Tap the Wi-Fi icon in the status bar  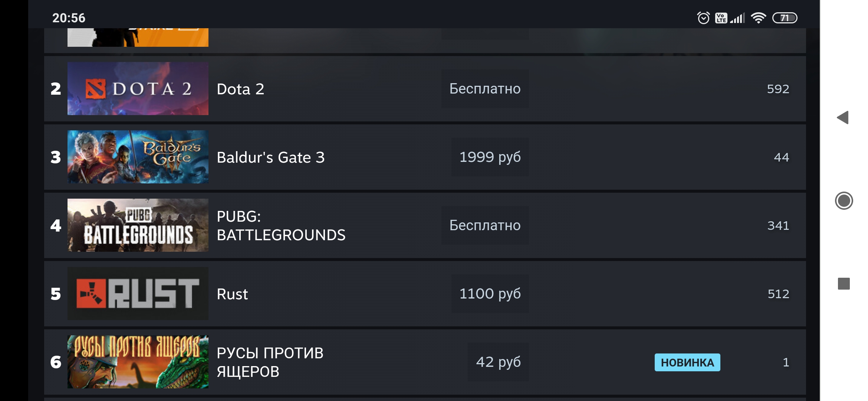tap(758, 18)
